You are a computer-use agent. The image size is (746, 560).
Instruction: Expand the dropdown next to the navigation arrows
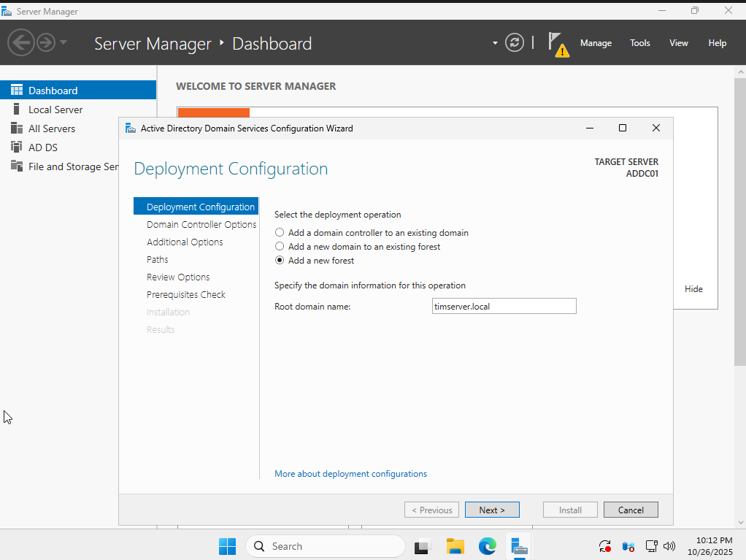tap(495, 44)
